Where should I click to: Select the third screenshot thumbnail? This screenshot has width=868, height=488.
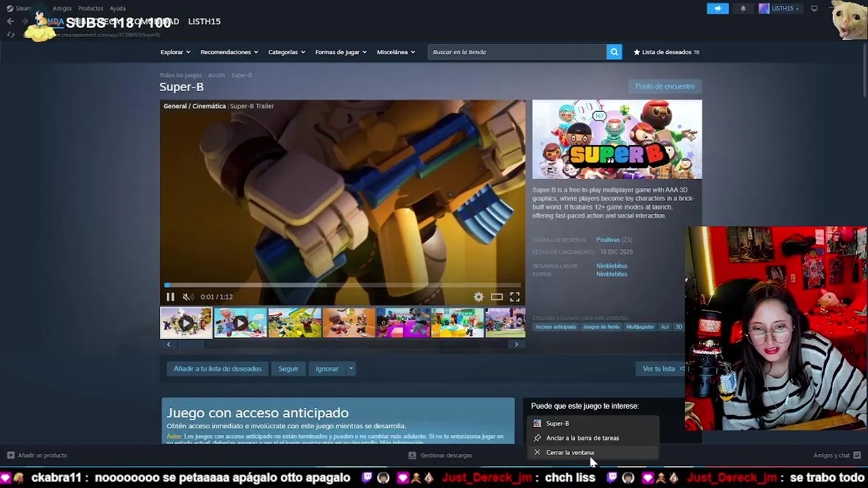pos(294,323)
